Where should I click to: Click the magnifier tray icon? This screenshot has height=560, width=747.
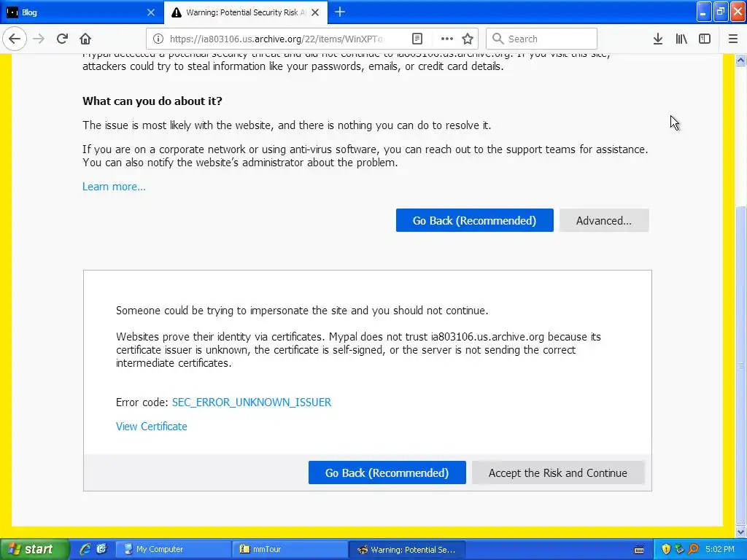point(693,550)
